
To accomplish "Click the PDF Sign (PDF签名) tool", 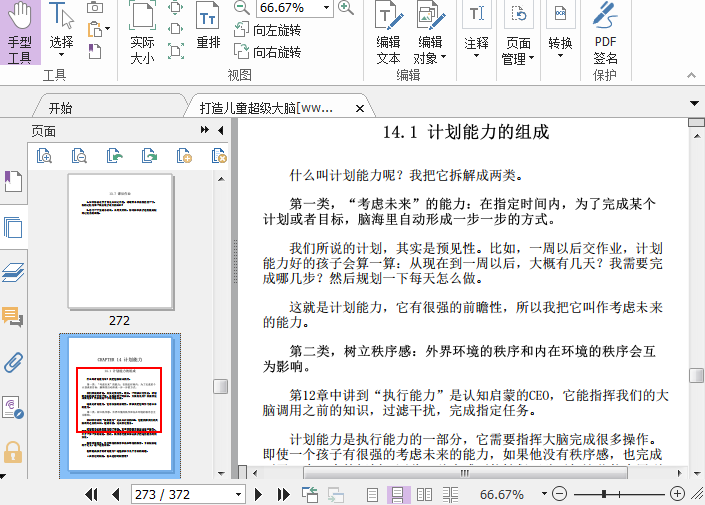I will 605,33.
